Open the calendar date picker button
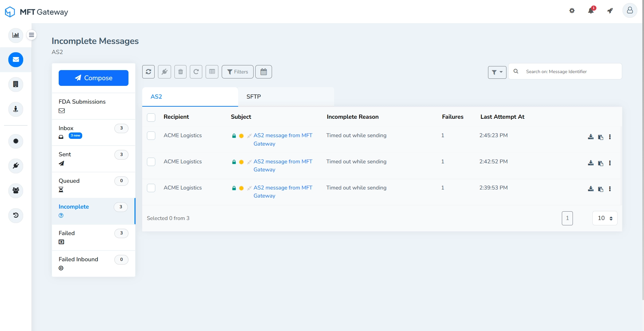The image size is (644, 331). (x=264, y=72)
